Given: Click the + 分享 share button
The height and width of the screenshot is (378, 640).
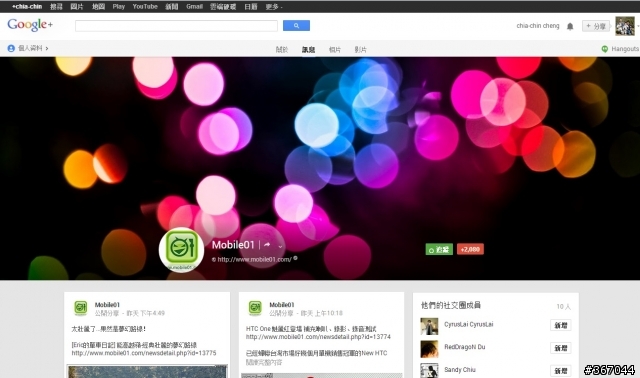Looking at the screenshot, I should point(596,26).
